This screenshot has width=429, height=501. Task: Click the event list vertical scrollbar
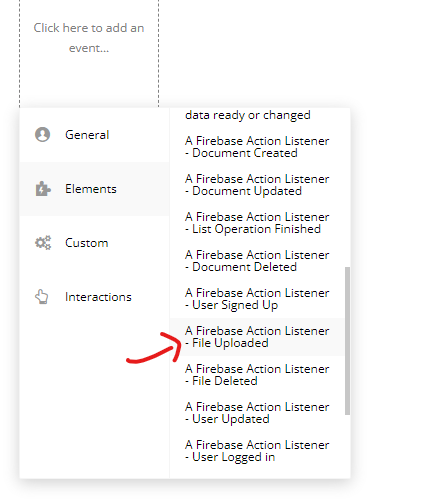click(347, 341)
